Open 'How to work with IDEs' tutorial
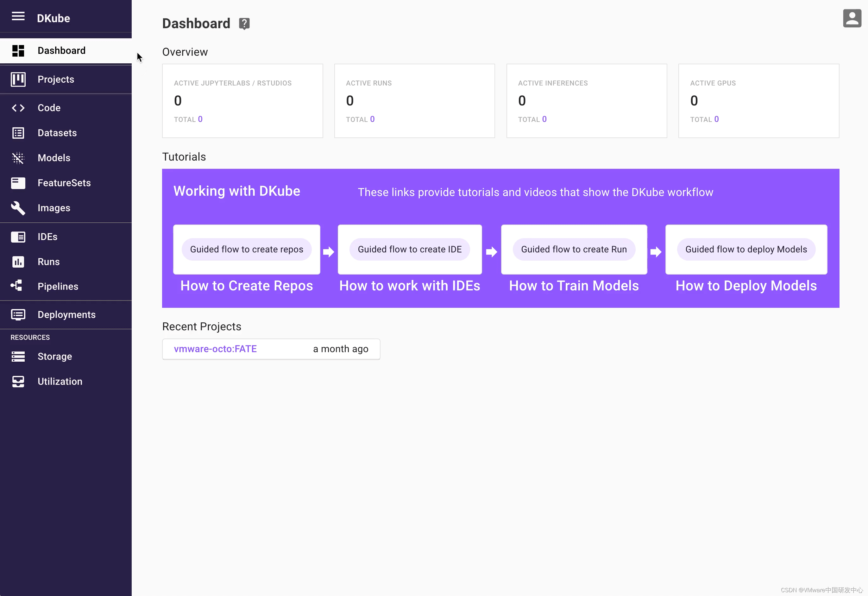Screen dimensions: 868x596 tap(409, 286)
